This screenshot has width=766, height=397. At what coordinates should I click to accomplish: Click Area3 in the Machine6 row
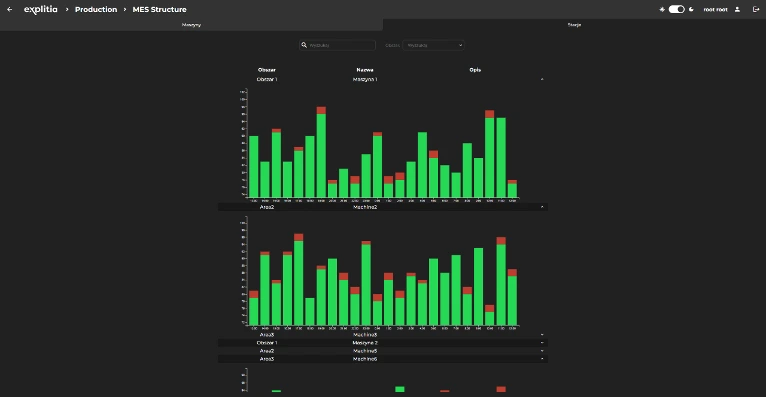(x=267, y=359)
